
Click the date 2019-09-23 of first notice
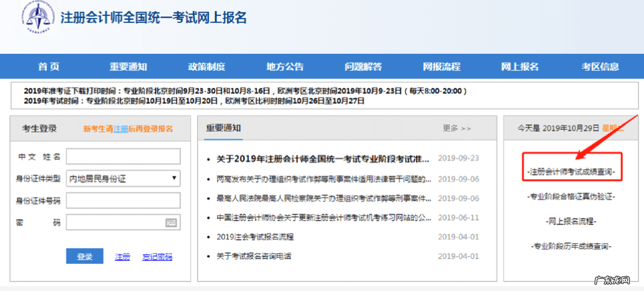(x=458, y=158)
